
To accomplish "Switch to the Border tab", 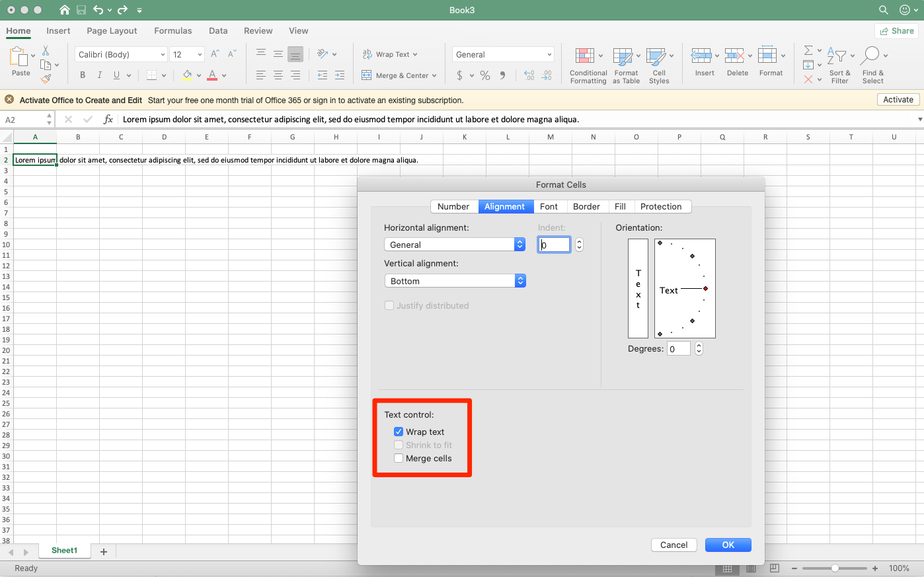I will [x=586, y=206].
